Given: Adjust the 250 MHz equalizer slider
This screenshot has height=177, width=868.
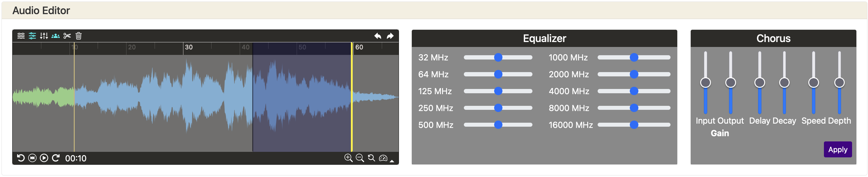Looking at the screenshot, I should pyautogui.click(x=498, y=108).
